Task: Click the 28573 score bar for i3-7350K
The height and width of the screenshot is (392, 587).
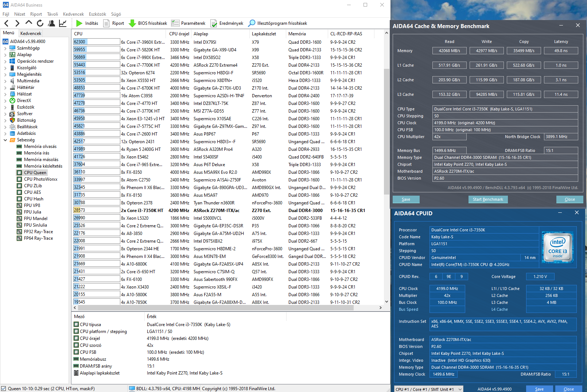Action: click(x=97, y=210)
